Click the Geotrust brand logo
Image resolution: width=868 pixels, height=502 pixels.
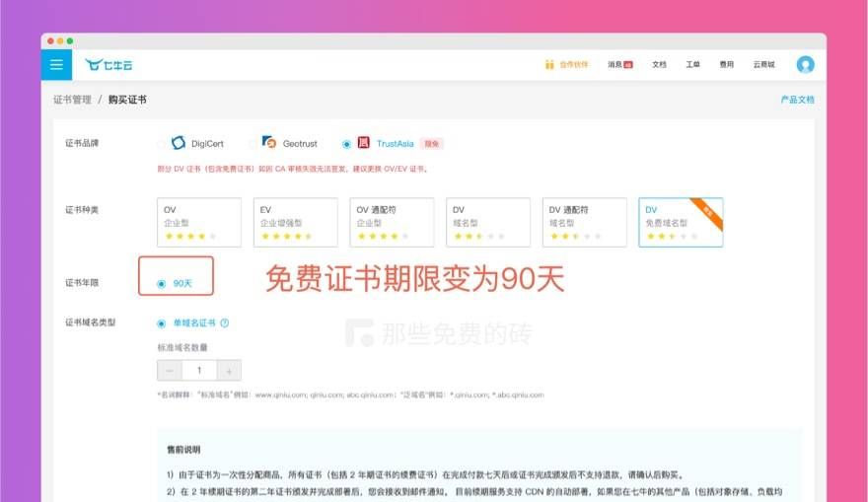tap(269, 142)
